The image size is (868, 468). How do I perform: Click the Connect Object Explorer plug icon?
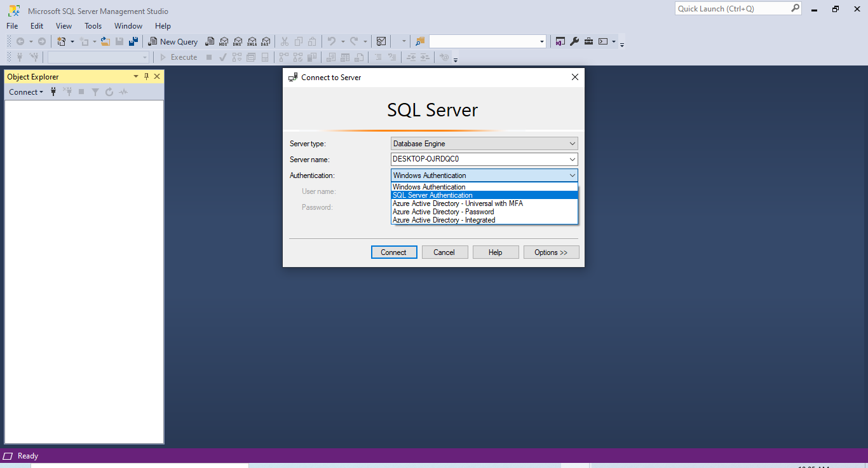click(53, 92)
